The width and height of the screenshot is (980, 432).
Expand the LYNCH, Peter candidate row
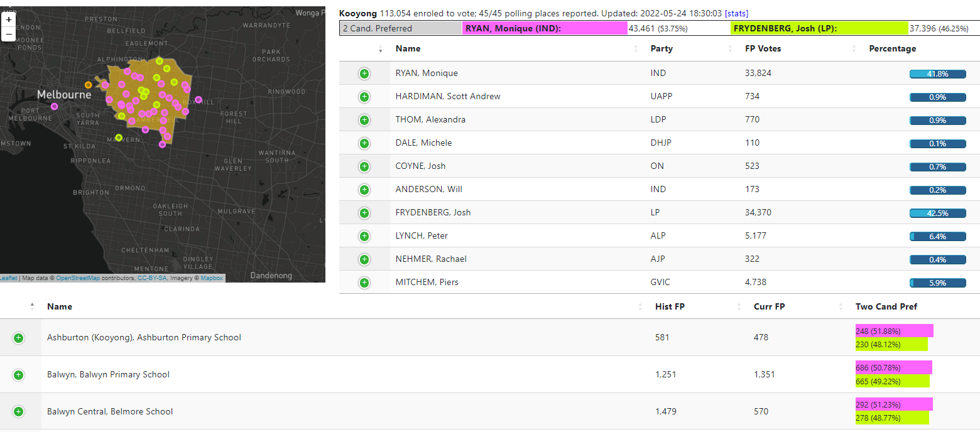[364, 236]
